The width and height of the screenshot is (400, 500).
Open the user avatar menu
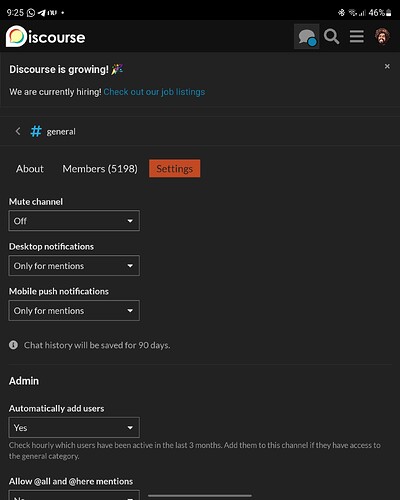click(x=382, y=37)
